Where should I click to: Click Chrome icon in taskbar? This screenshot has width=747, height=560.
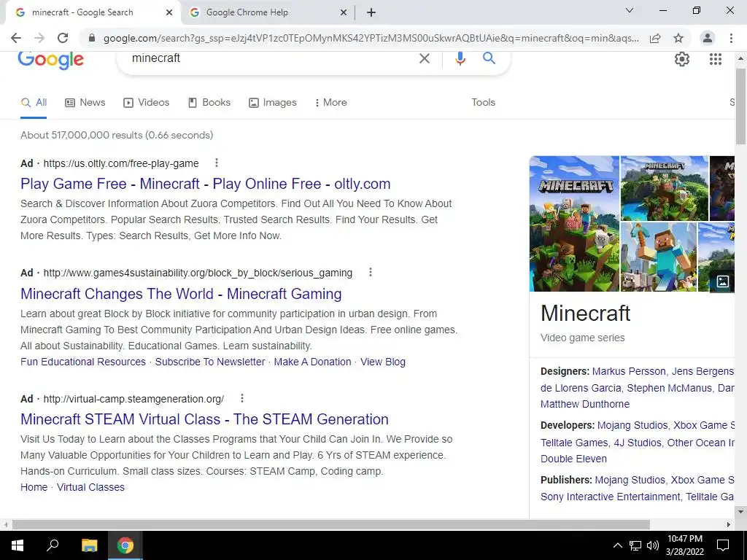pos(125,545)
